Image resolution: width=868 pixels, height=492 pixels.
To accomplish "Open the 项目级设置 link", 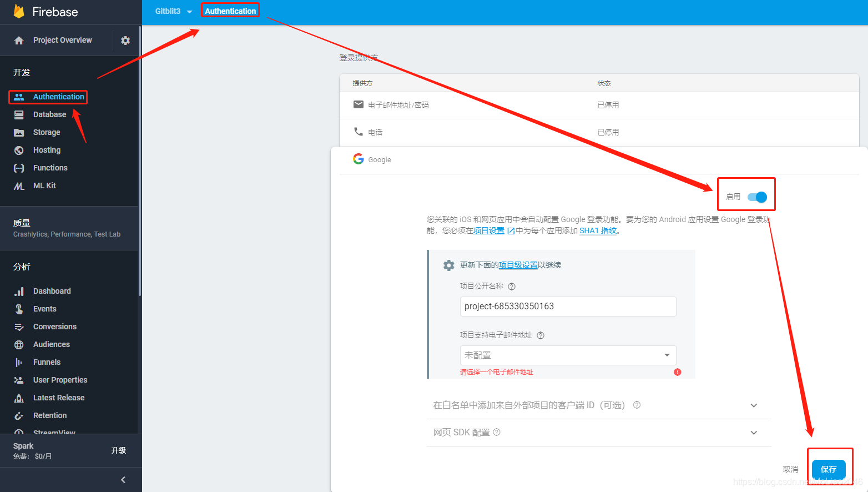I will click(518, 265).
